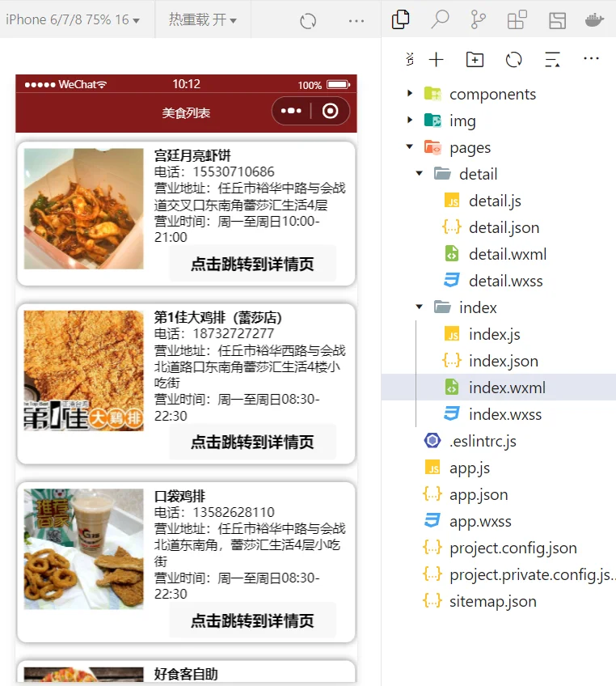
Task: Click 点击跳转到详情页 under 第1佳大鸡排
Action: tap(253, 442)
